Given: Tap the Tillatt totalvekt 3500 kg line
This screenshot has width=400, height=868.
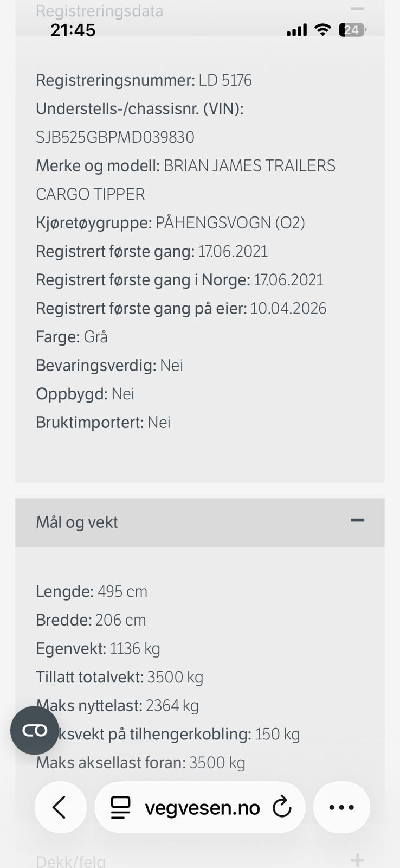Looking at the screenshot, I should point(119,677).
